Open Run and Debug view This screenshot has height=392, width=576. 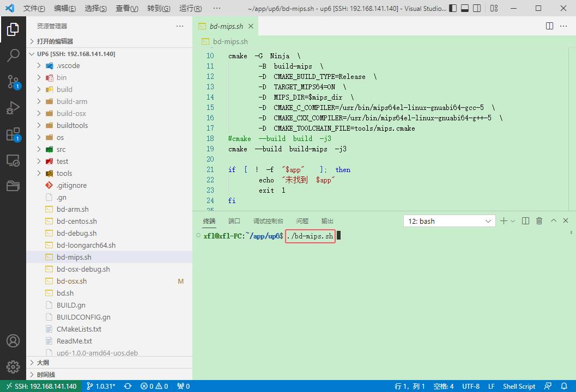point(13,108)
